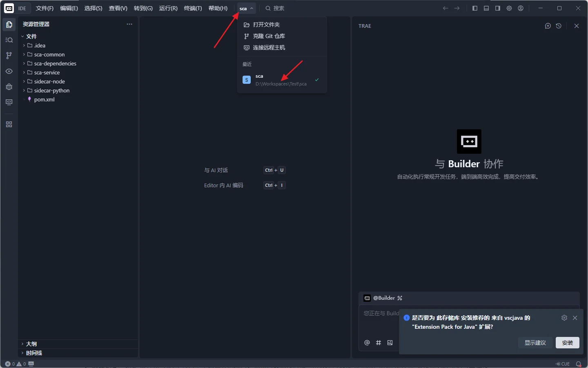
Task: Start a new chat in TRAE panel
Action: coord(548,26)
